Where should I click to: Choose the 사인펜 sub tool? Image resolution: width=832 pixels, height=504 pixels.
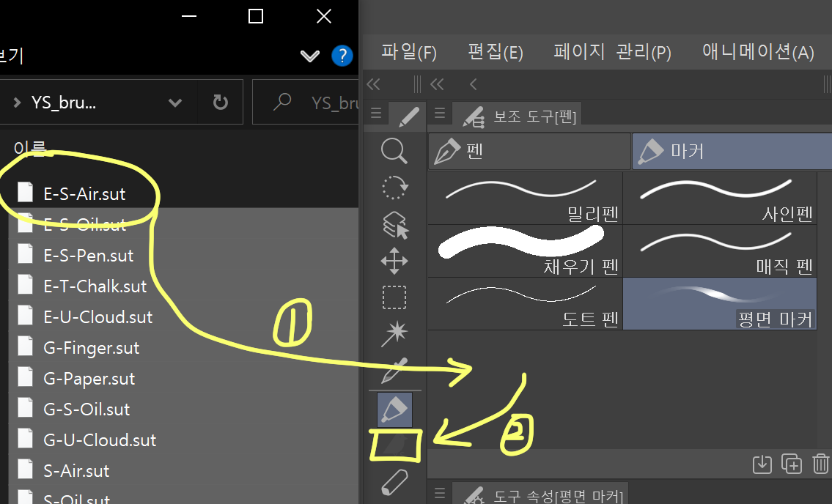(720, 198)
